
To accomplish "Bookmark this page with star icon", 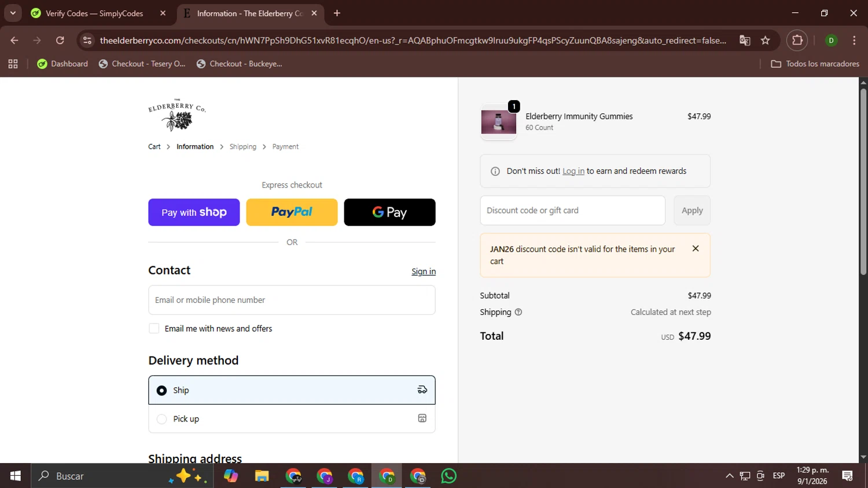I will coord(766,41).
